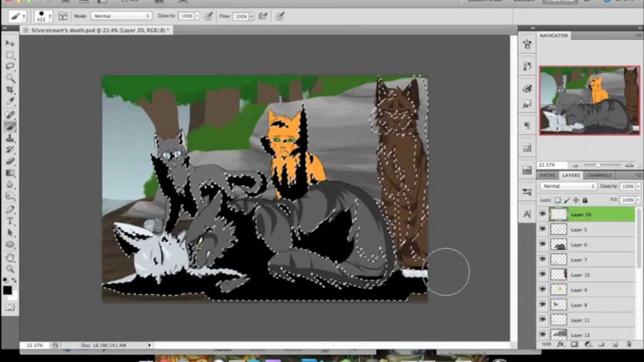Select the Pen tool
644x362 pixels.
point(10,210)
